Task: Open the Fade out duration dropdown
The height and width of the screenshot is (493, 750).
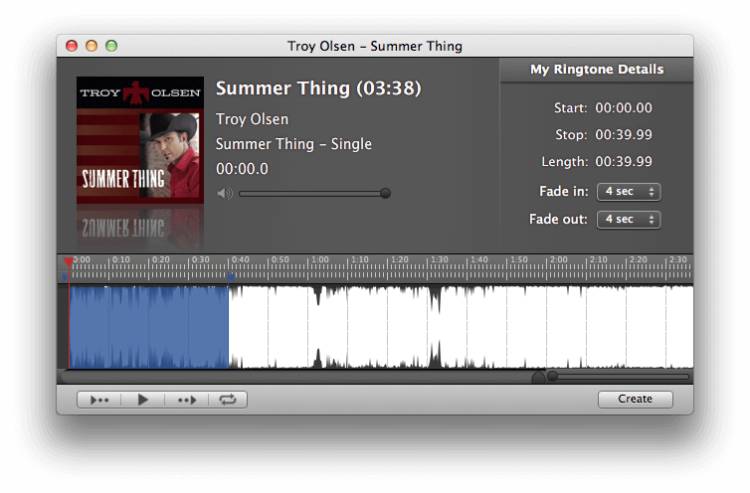Action: (628, 219)
